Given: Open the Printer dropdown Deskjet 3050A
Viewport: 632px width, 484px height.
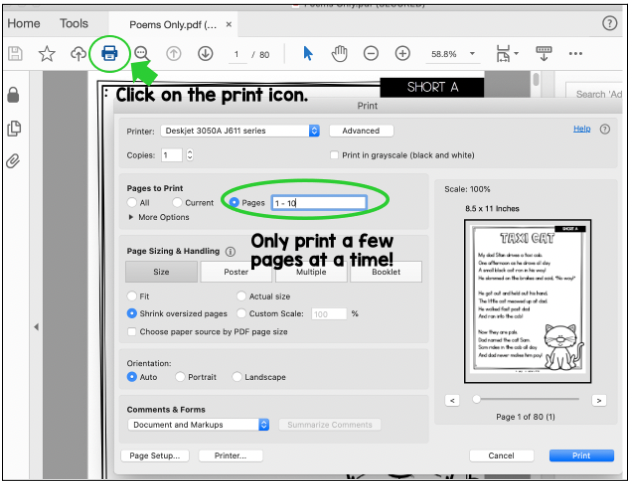Looking at the screenshot, I should [240, 131].
